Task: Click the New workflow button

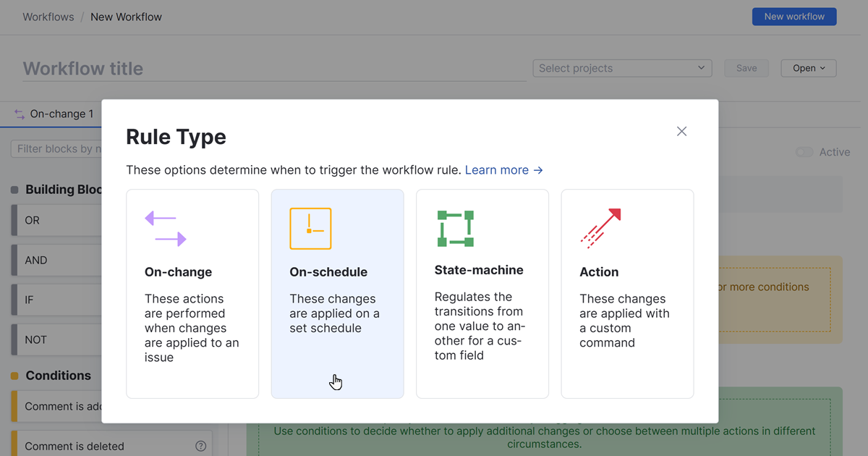Action: 793,16
